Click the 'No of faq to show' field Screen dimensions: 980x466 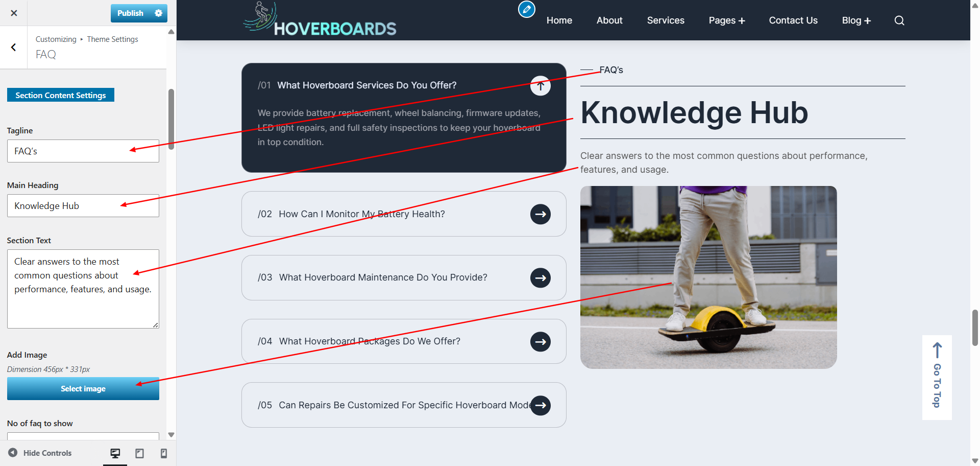83,436
